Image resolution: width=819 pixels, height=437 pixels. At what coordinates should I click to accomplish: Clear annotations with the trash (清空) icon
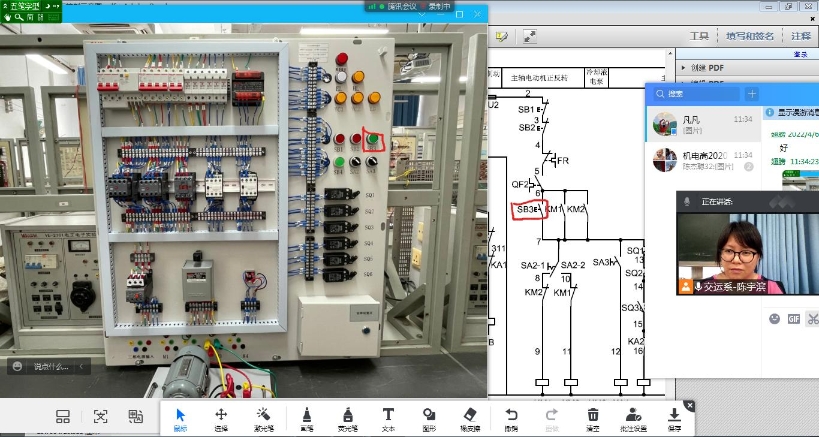pyautogui.click(x=593, y=418)
